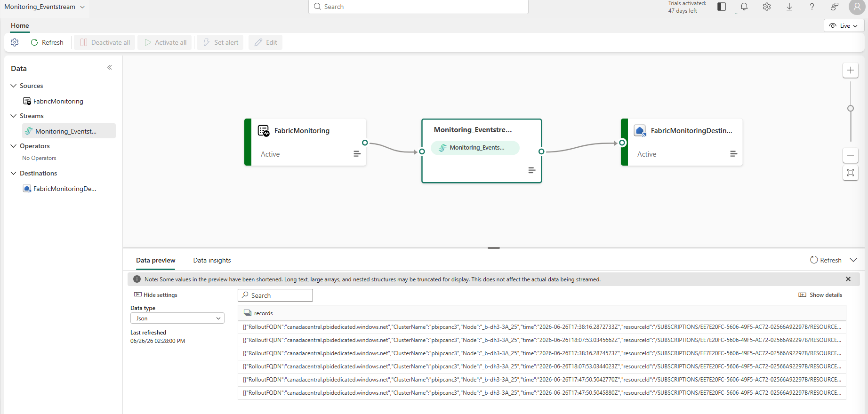Open FabricMonitoringDestin... node menu lines
The height and width of the screenshot is (414, 868).
pyautogui.click(x=734, y=154)
